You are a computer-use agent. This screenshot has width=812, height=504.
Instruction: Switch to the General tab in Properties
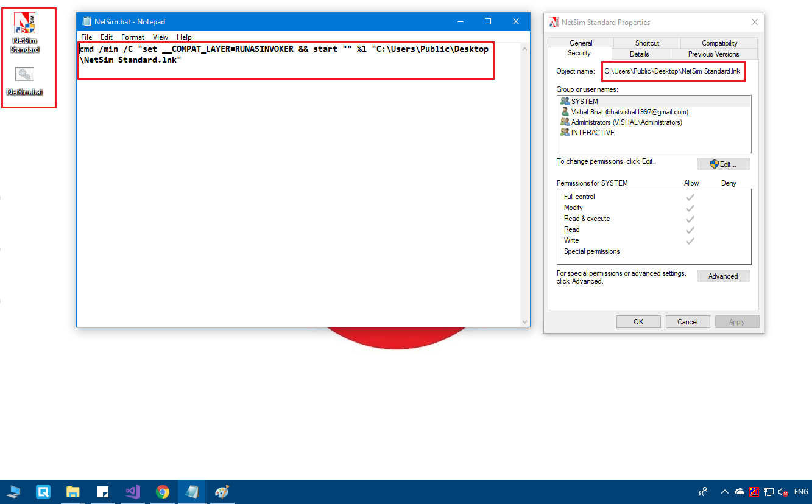pos(581,43)
